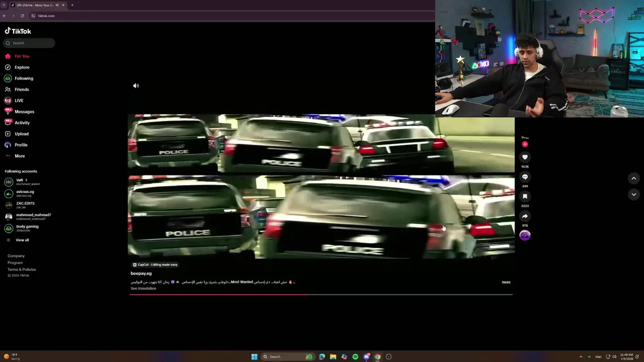Screen dimensions: 644x362
Task: Open the volume control in system tray
Action: [x=614, y=356]
